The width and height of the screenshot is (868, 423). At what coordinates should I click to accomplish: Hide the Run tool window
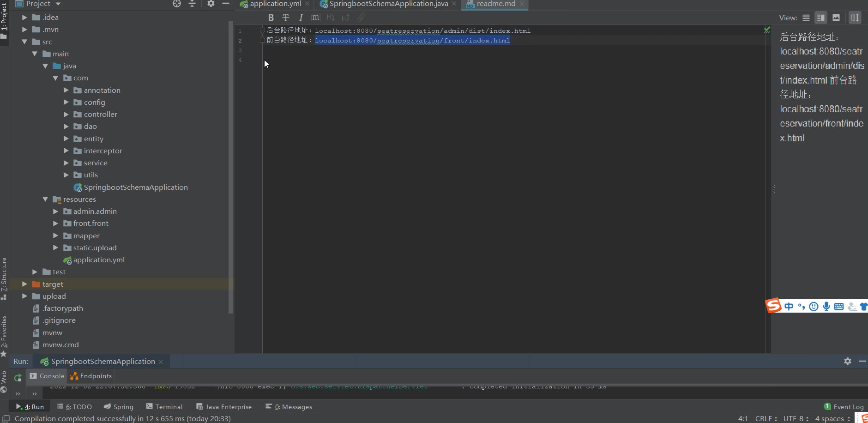(862, 361)
